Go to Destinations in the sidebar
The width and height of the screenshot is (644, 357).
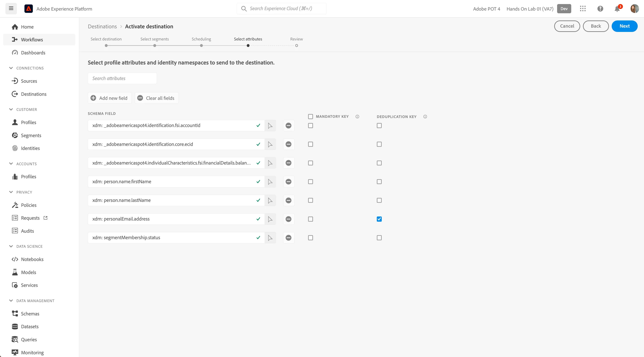coord(39,94)
